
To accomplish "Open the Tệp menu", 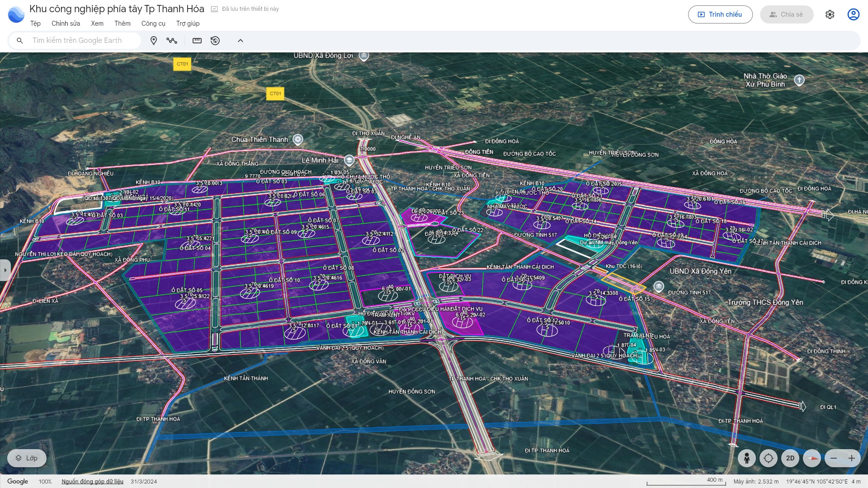I will coord(35,23).
